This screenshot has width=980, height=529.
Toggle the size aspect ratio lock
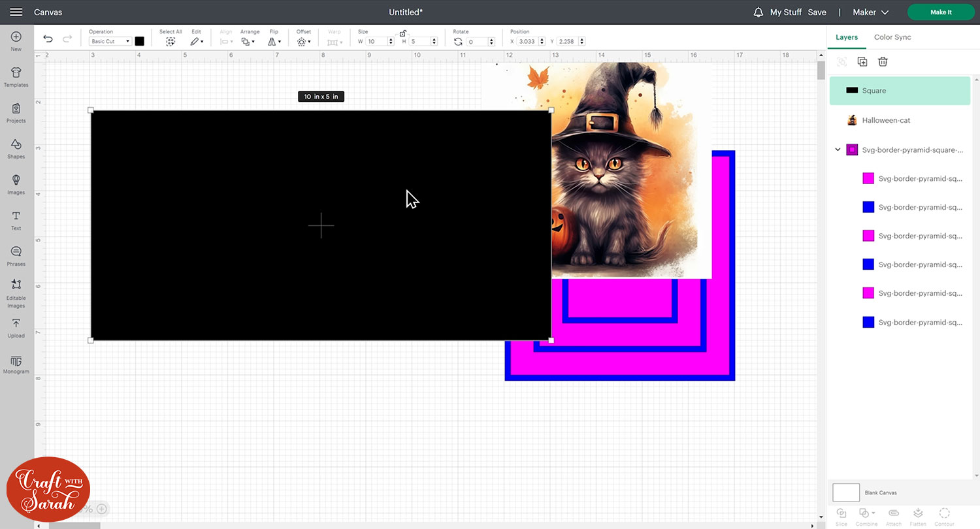pos(403,33)
